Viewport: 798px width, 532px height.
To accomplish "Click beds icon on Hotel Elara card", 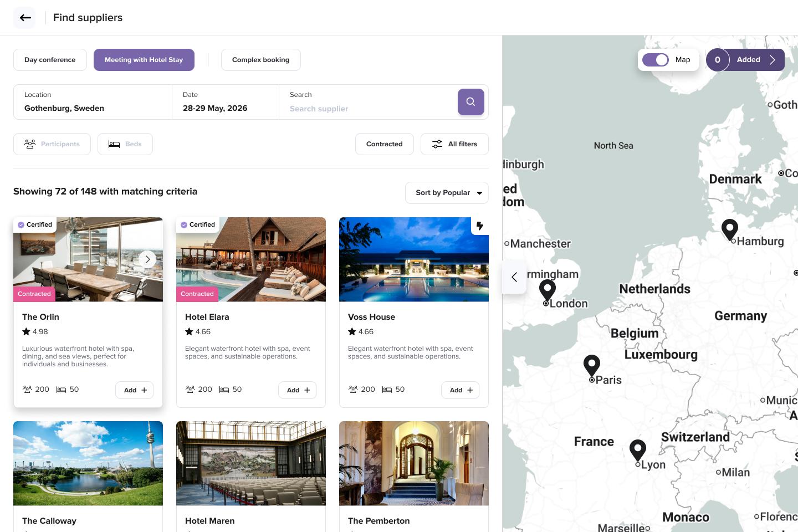I will point(224,390).
